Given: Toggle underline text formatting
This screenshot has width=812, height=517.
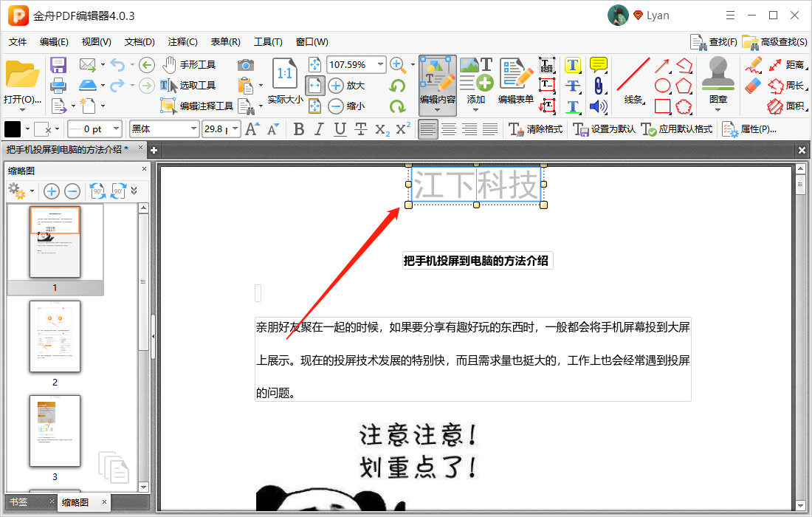Looking at the screenshot, I should (338, 129).
